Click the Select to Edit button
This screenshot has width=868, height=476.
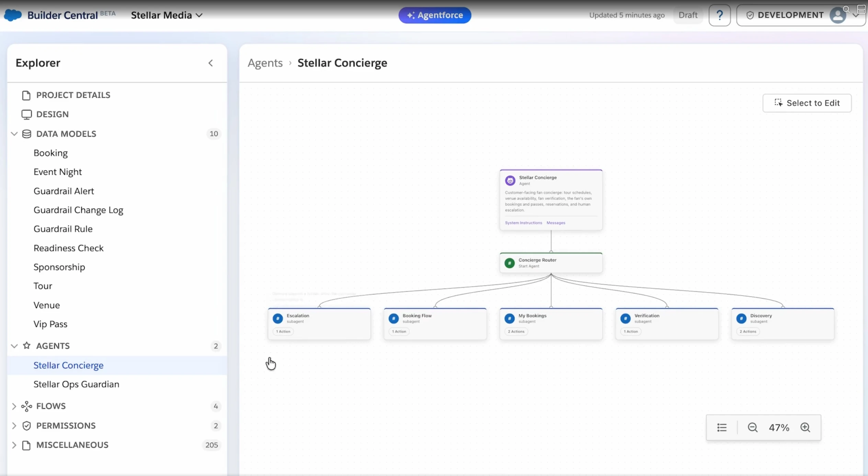tap(807, 103)
